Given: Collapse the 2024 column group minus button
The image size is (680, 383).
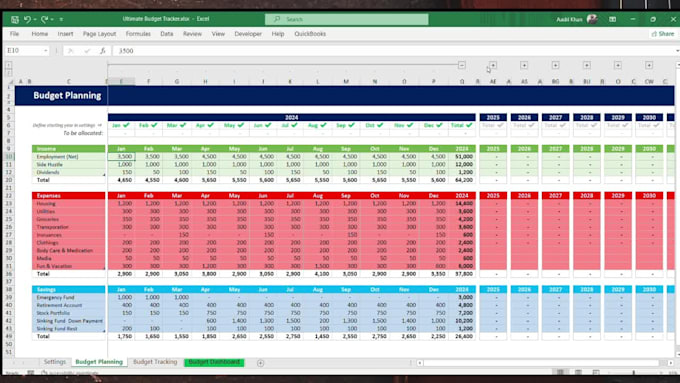Looking at the screenshot, I should pyautogui.click(x=462, y=65).
